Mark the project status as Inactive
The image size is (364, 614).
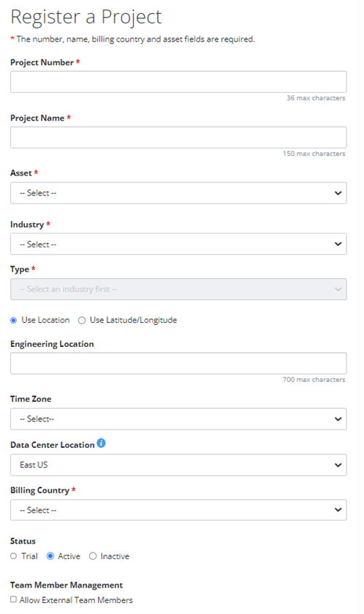point(93,556)
